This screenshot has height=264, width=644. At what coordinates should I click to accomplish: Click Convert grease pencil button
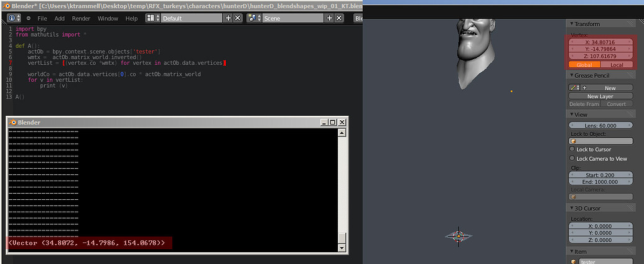click(617, 104)
